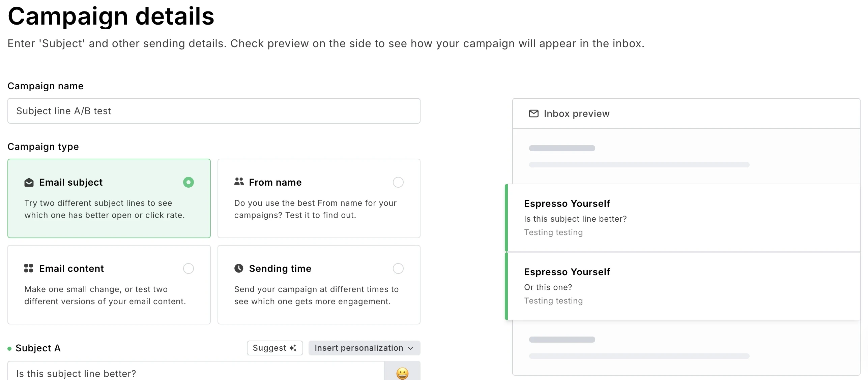The width and height of the screenshot is (868, 380).
Task: Click the Insert personalization chevron arrow
Action: [x=410, y=348]
